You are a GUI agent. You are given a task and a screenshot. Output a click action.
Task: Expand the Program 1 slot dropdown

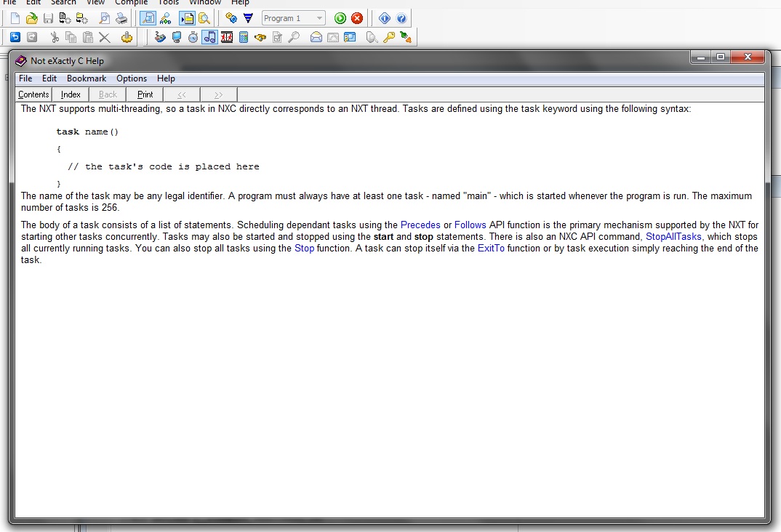(x=320, y=18)
